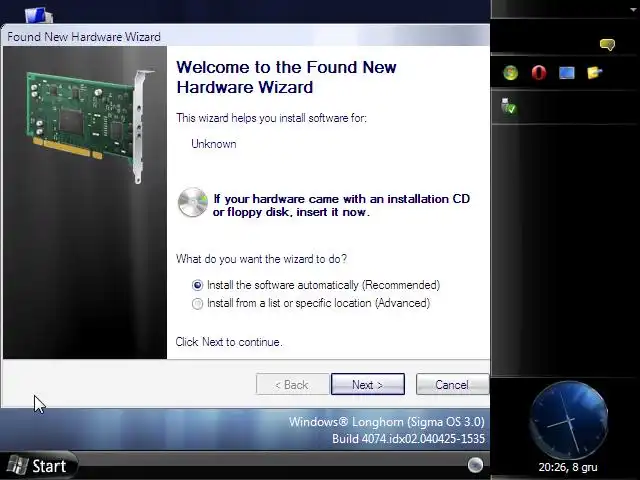Click the Next button in wizard
This screenshot has height=480, width=640.
368,384
